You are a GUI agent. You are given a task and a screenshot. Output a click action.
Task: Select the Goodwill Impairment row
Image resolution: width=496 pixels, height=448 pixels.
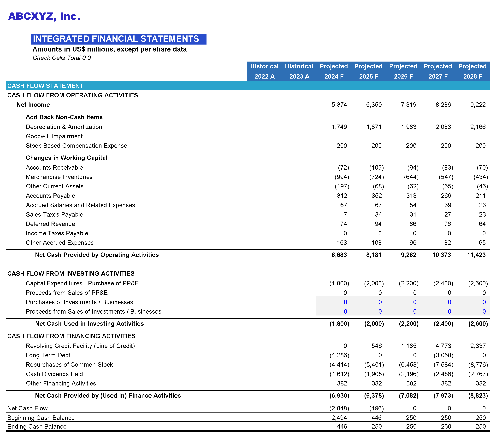(54, 136)
